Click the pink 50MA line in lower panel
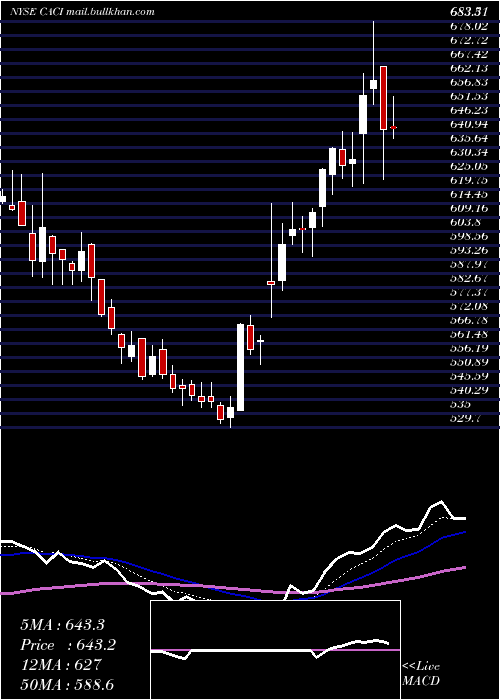The height and width of the screenshot is (700, 500). point(232,588)
